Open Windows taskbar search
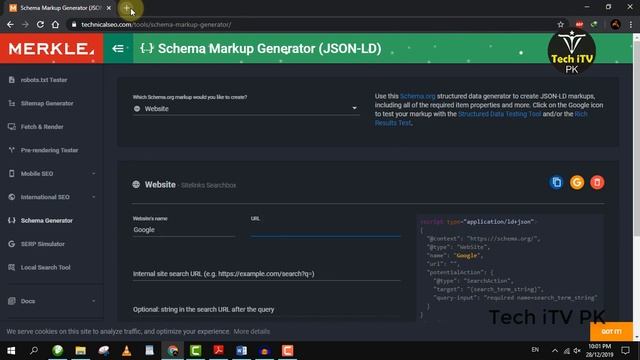The width and height of the screenshot is (640, 360). coord(34,351)
